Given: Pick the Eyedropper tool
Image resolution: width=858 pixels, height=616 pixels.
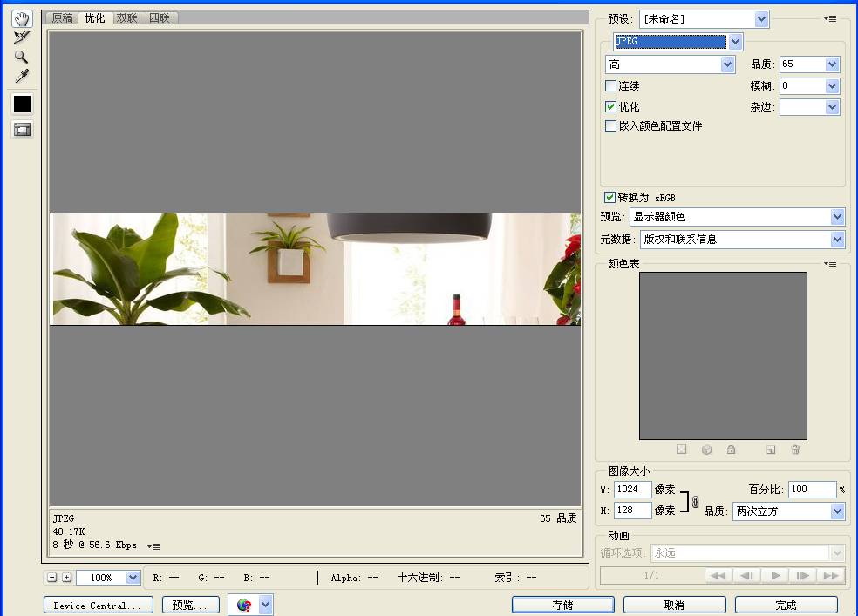Looking at the screenshot, I should coord(21,77).
